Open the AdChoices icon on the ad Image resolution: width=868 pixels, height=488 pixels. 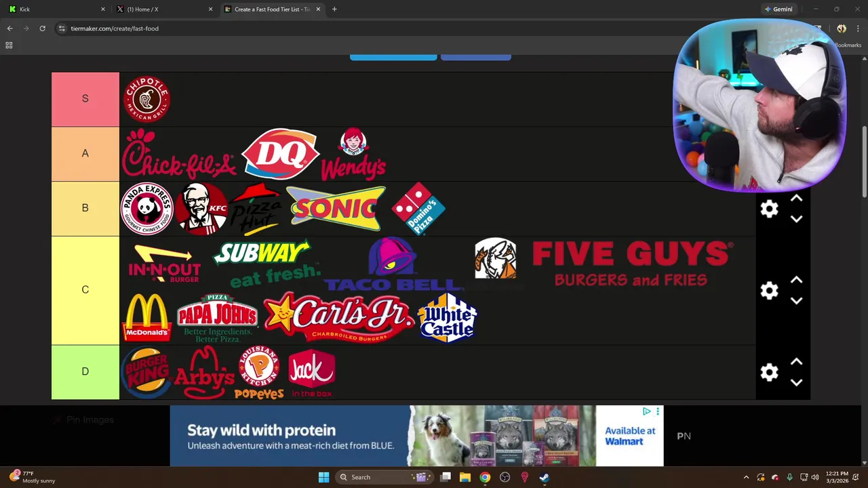[x=647, y=411]
